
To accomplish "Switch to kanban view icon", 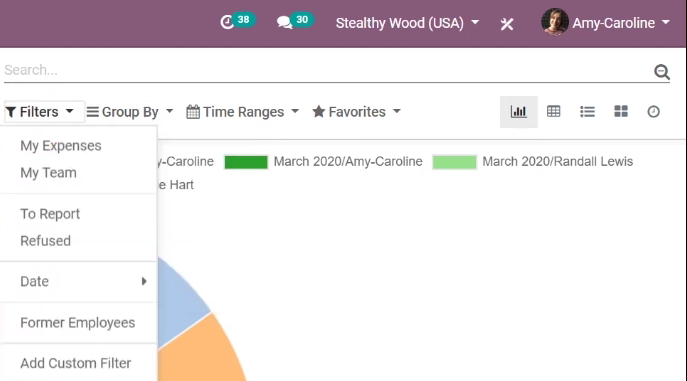I will (621, 112).
